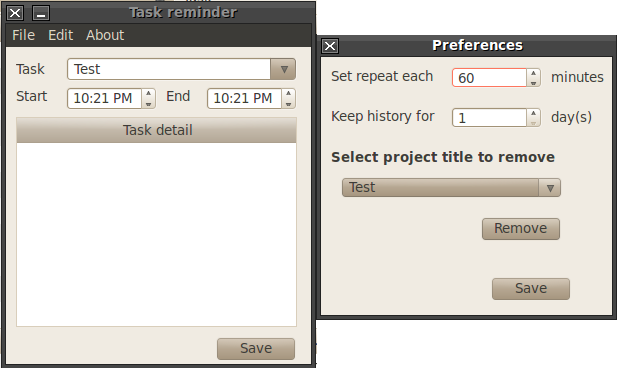617x368 pixels.
Task: Click inside the Task detail text area
Action: [156, 234]
